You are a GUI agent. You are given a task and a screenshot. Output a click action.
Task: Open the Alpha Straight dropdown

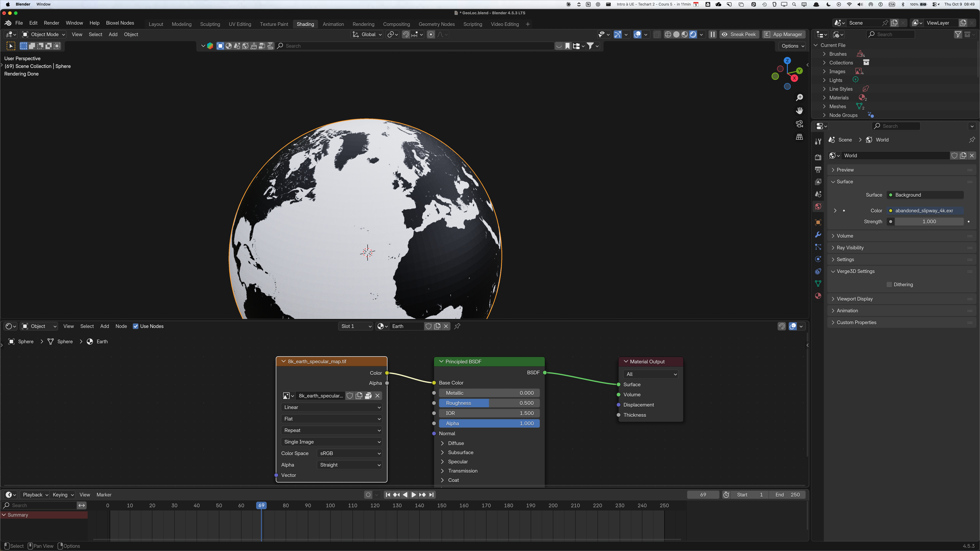coord(349,465)
